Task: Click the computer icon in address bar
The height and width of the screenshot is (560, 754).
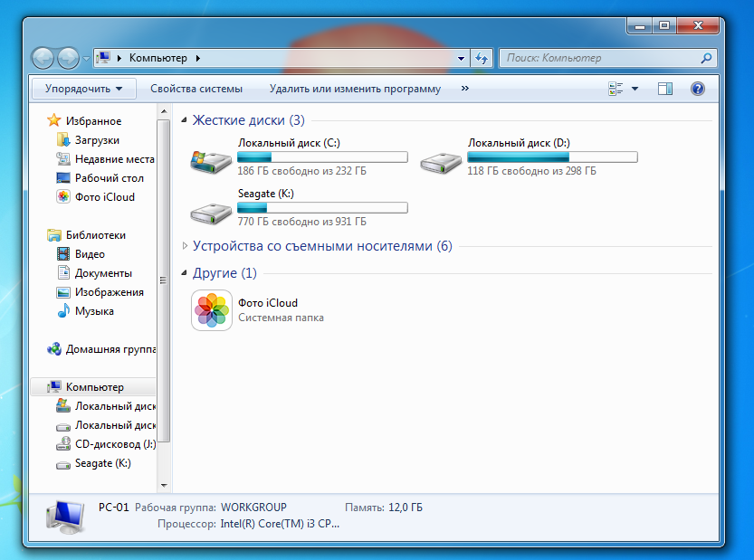Action: click(103, 58)
